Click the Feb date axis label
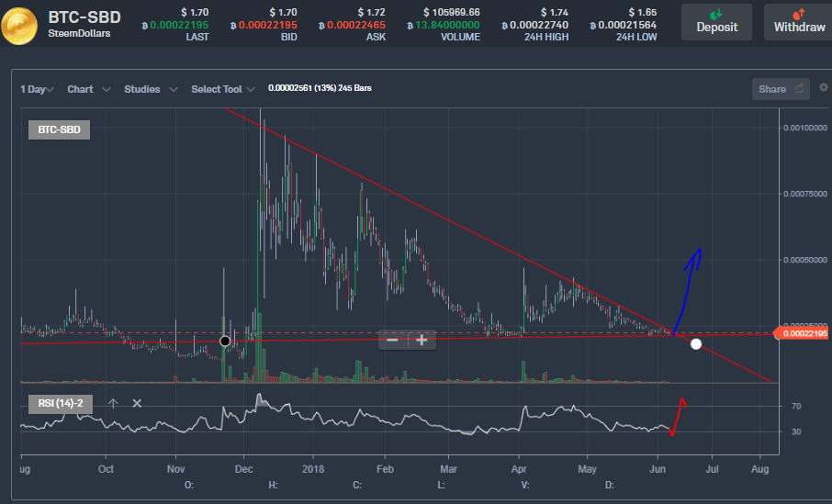Screen dimensions: 832x504 [385, 469]
